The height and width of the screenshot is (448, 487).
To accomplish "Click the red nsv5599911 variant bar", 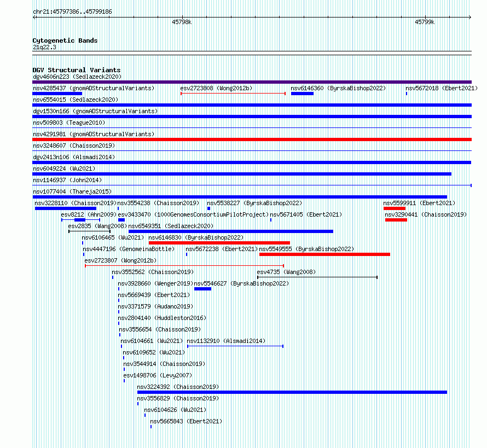I will click(395, 208).
